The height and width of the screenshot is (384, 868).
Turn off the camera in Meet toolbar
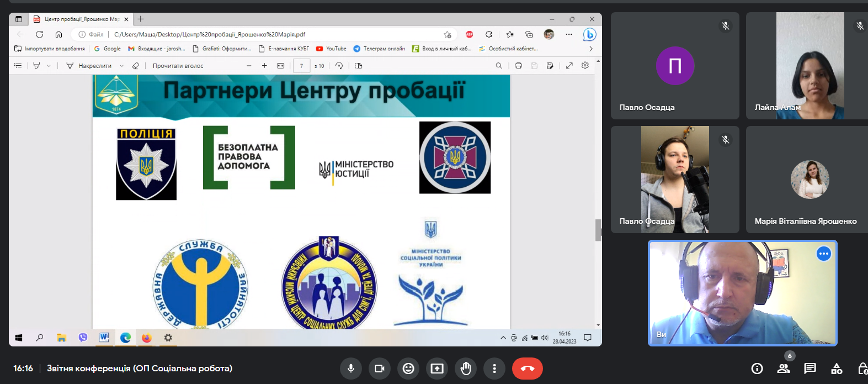380,369
